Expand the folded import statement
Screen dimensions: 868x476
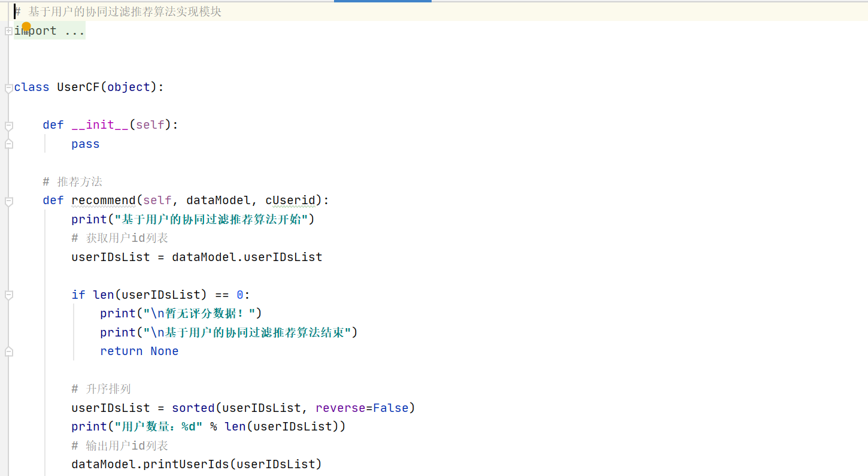point(8,31)
